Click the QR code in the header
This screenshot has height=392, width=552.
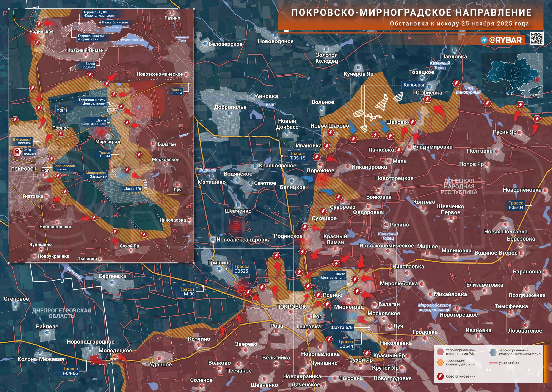[536, 38]
